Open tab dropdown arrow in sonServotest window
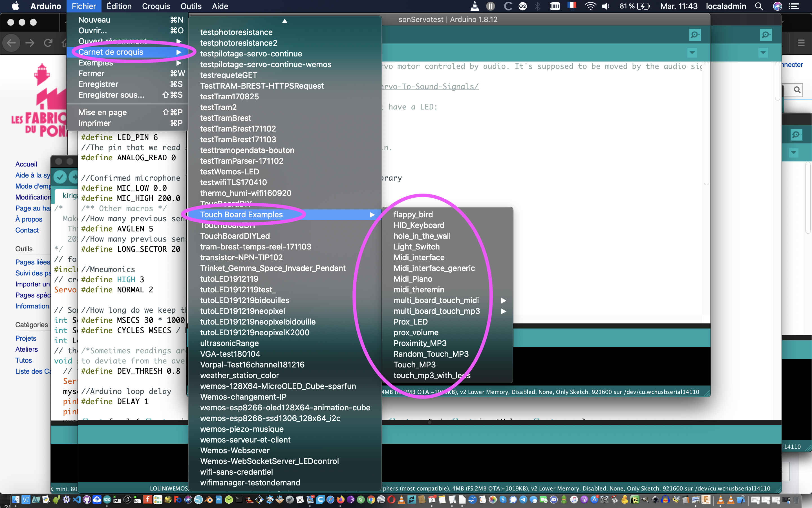Screen dimensions: 812x508 click(692, 53)
